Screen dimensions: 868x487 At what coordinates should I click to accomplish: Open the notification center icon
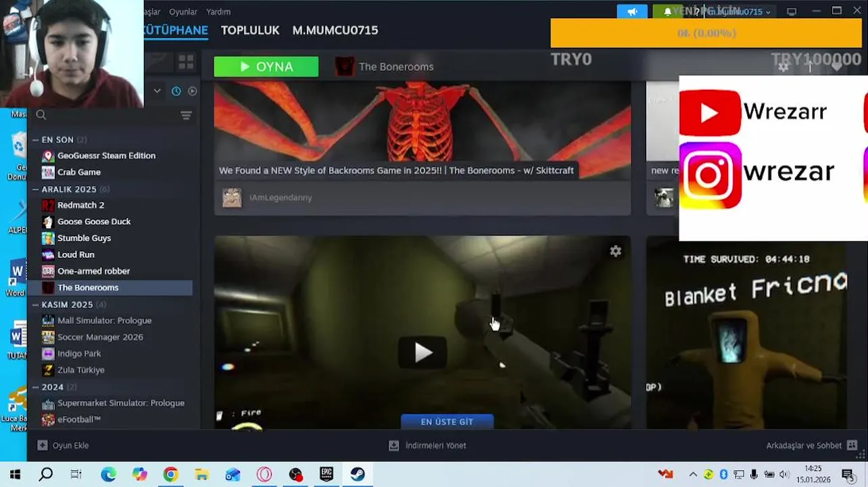(847, 474)
